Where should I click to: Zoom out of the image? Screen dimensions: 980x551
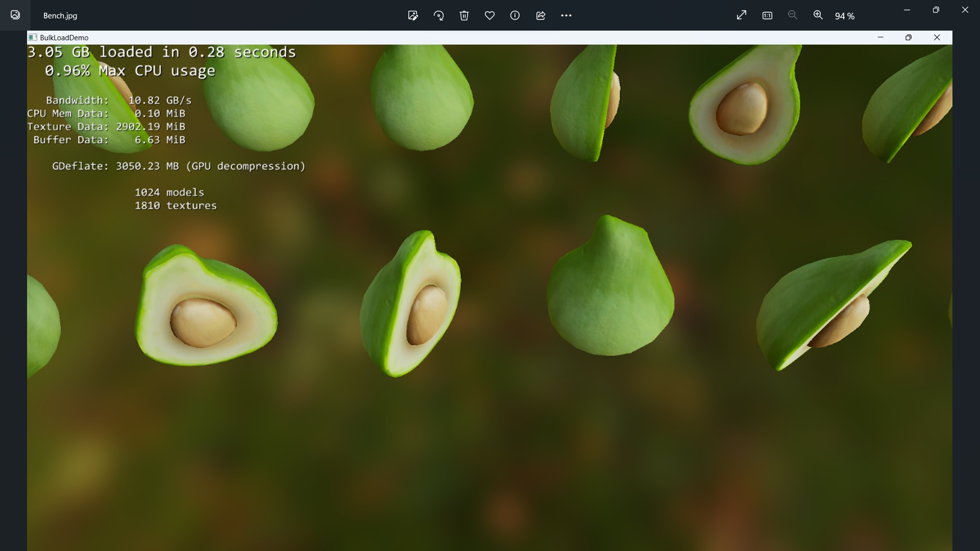click(792, 15)
